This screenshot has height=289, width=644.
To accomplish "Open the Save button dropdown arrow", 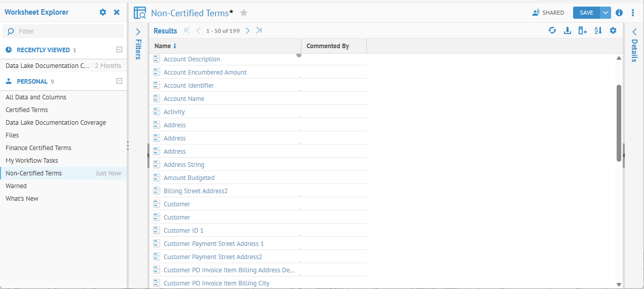I will 605,13.
